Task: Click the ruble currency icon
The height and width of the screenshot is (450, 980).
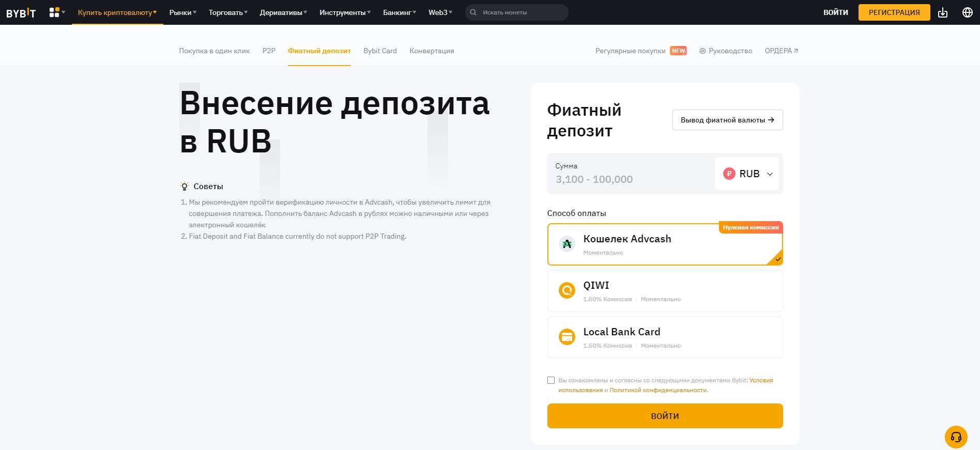Action: 729,174
